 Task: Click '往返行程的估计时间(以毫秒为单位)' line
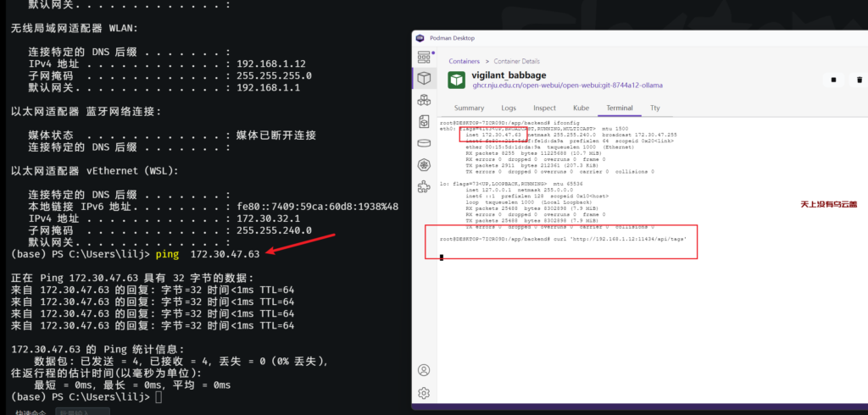(x=106, y=373)
